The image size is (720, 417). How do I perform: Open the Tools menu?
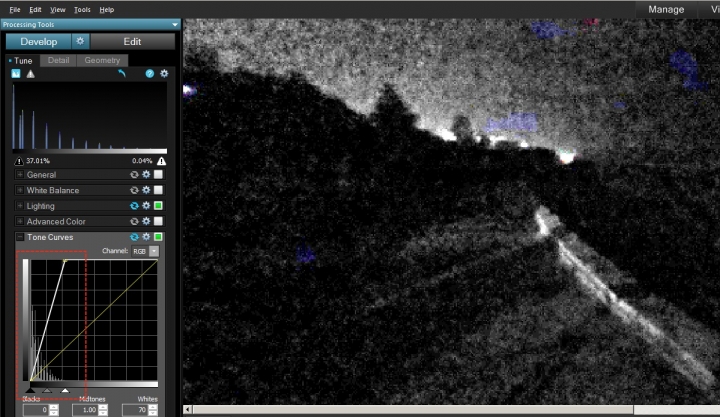(82, 10)
